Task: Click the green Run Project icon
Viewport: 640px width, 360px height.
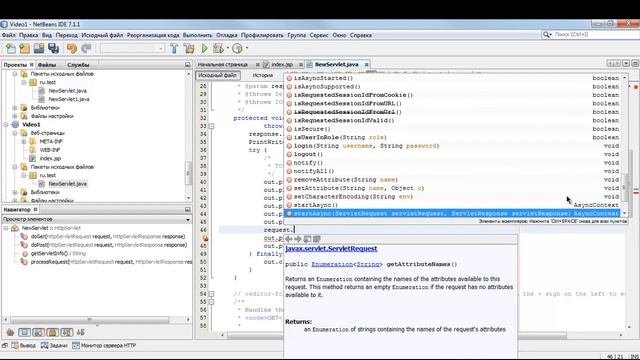Action: tap(204, 49)
